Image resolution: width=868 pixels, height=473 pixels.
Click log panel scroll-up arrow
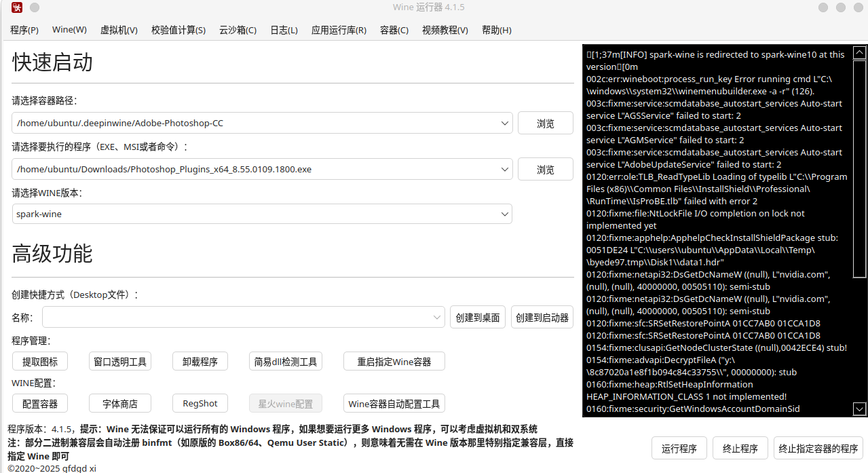click(x=859, y=52)
